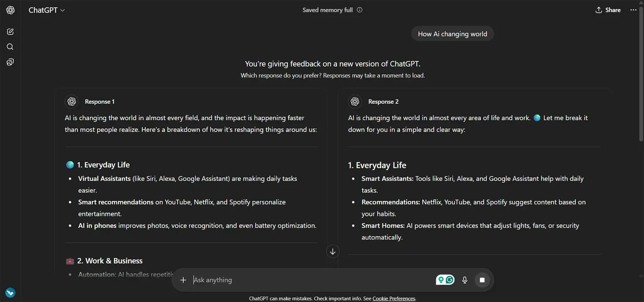Click the plus attachment icon in composer
This screenshot has width=644, height=302.
point(183,280)
